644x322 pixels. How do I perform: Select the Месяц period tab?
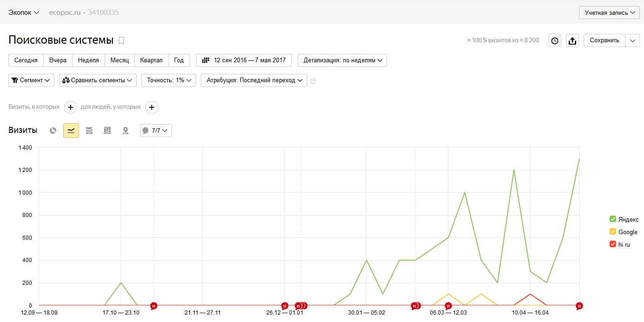click(x=119, y=60)
